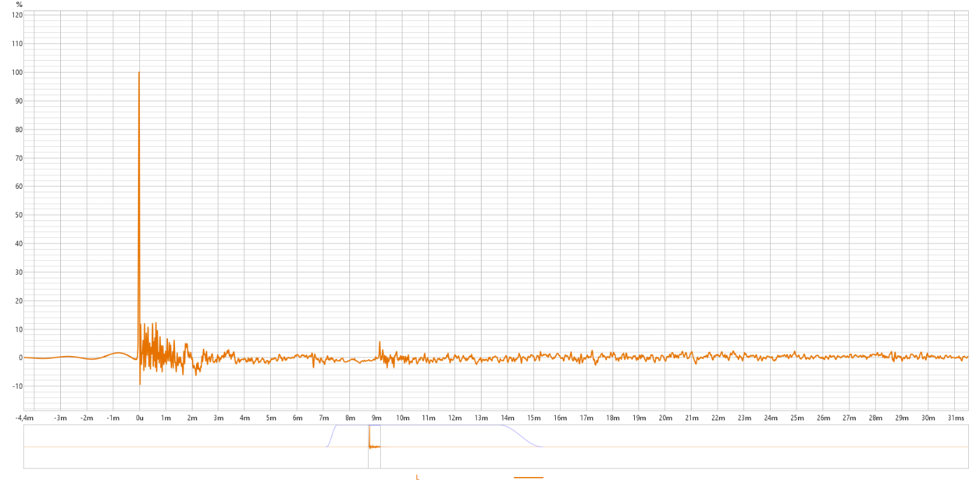This screenshot has height=484, width=980.
Task: Click the 100% impulse peak tip
Action: coord(139,73)
